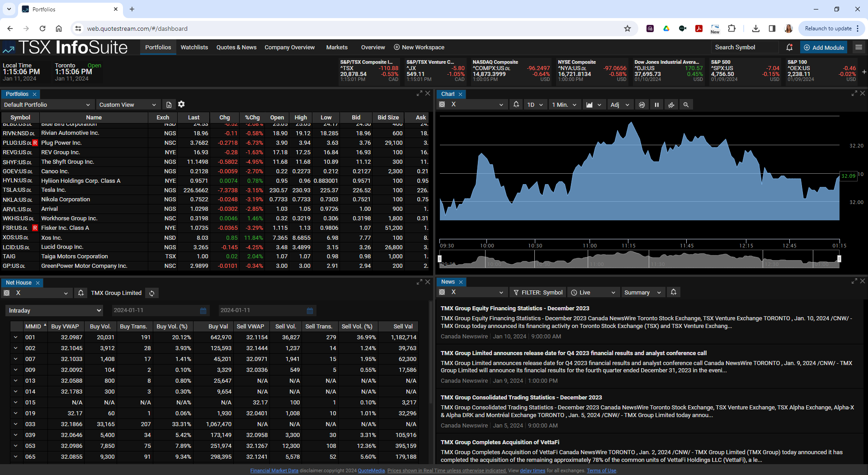Open the Intraday period dropdown

tap(54, 310)
